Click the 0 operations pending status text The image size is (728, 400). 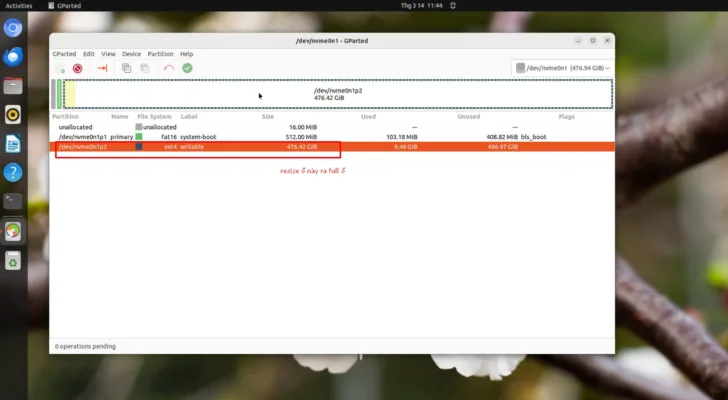85,346
